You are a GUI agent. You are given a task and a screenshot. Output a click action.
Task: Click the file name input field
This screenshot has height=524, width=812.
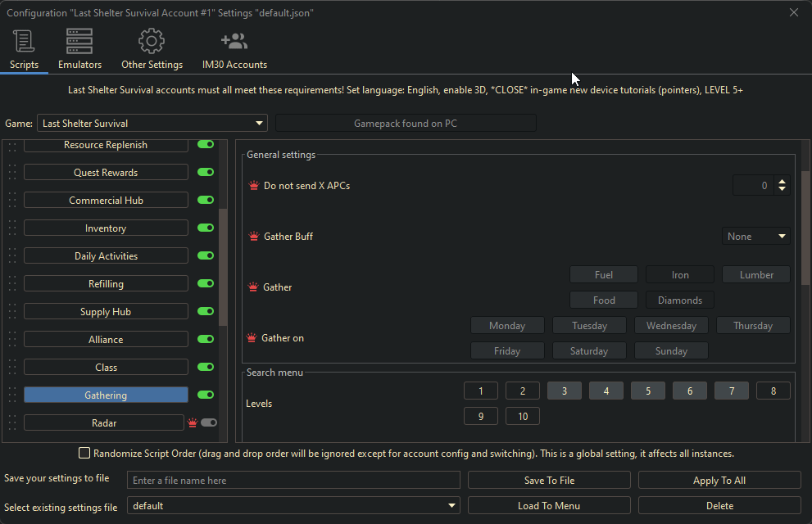293,481
